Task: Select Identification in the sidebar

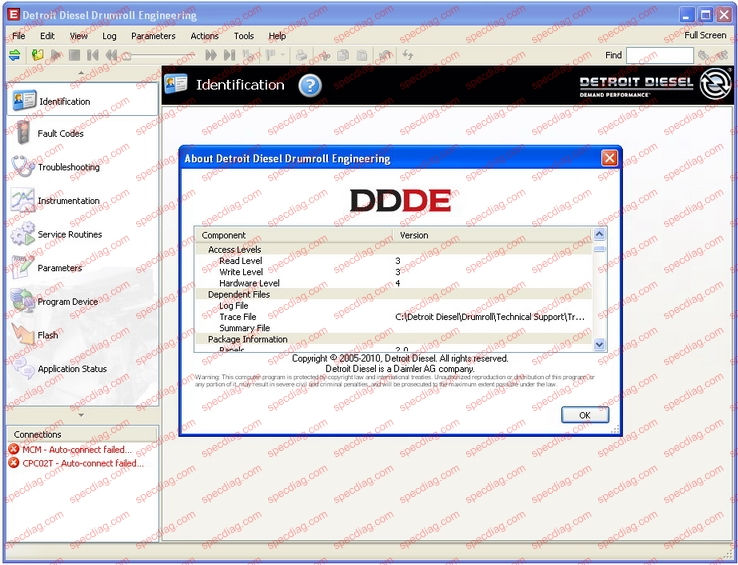Action: (x=83, y=100)
